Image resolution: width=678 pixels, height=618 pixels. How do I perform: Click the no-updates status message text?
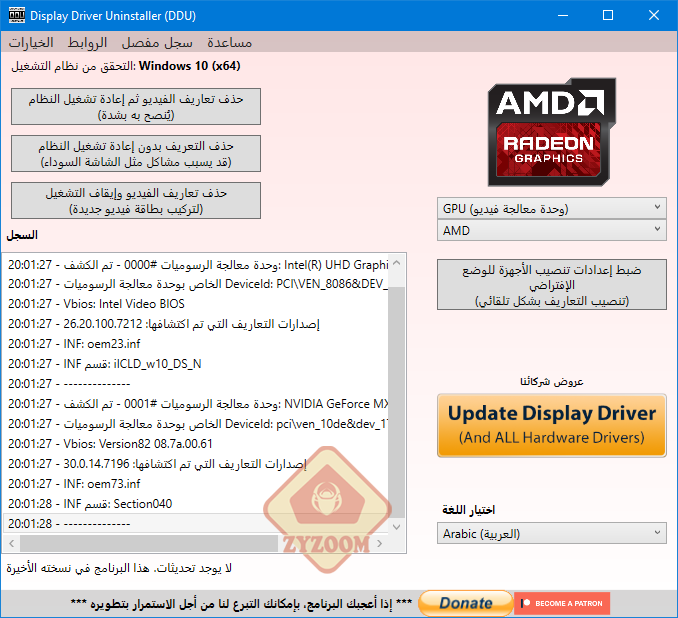(119, 568)
